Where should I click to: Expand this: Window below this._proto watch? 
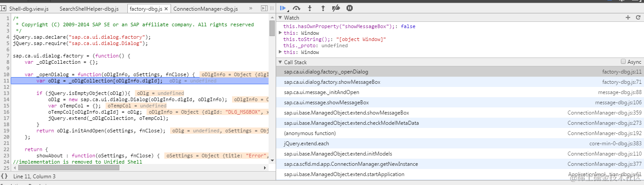[280, 52]
